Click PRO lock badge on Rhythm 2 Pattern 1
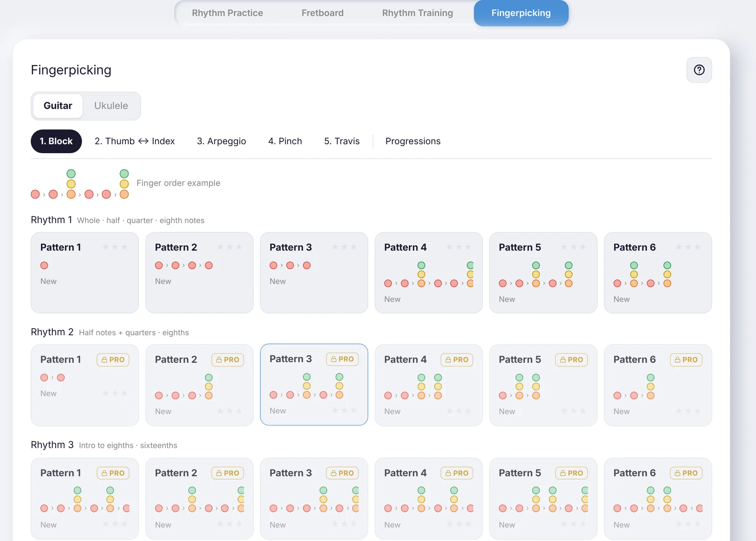Image resolution: width=756 pixels, height=541 pixels. [x=113, y=359]
